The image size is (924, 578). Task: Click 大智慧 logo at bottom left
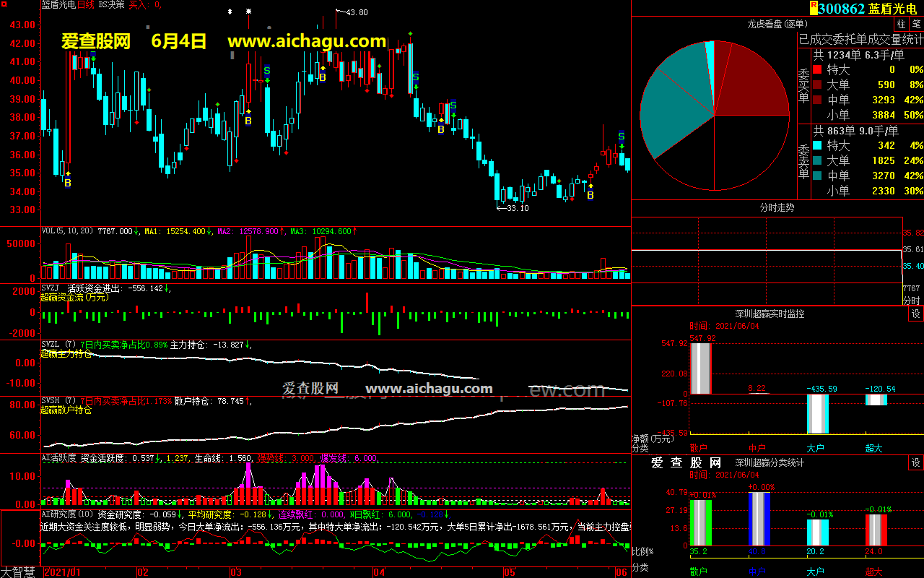pos(19,571)
